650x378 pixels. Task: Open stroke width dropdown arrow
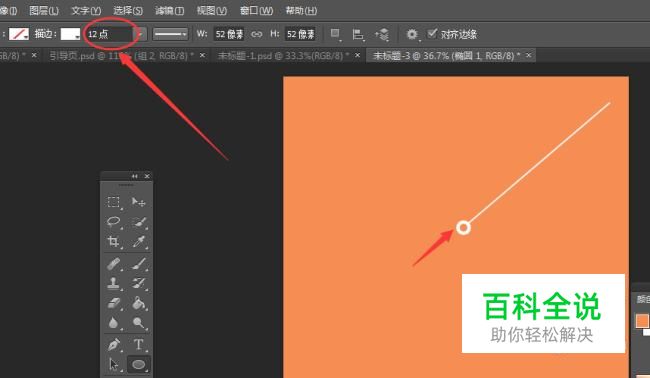point(141,34)
